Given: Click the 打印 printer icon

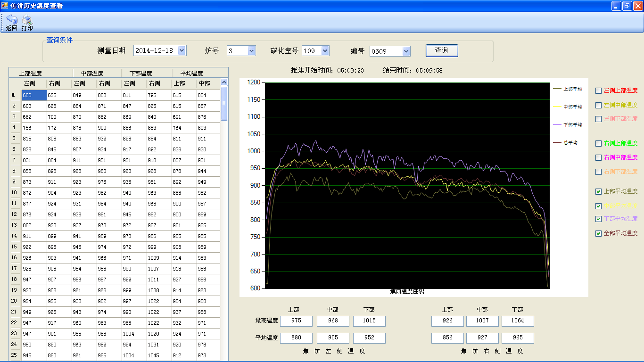Looking at the screenshot, I should tap(27, 20).
